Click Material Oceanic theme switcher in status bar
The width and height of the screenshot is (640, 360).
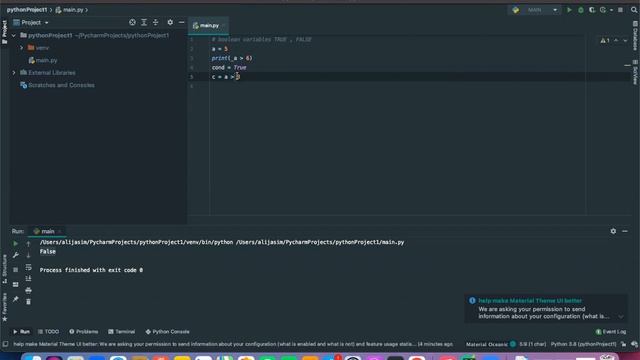coord(491,344)
